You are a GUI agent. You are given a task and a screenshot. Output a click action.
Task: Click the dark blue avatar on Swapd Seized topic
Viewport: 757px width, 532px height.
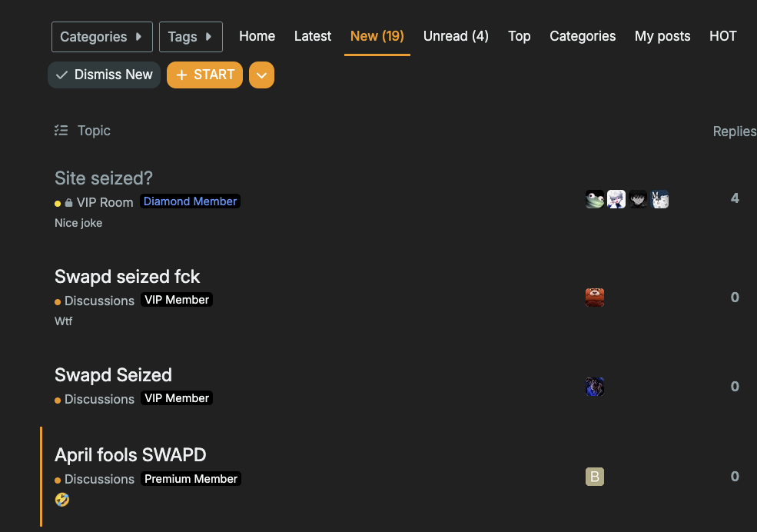(594, 387)
